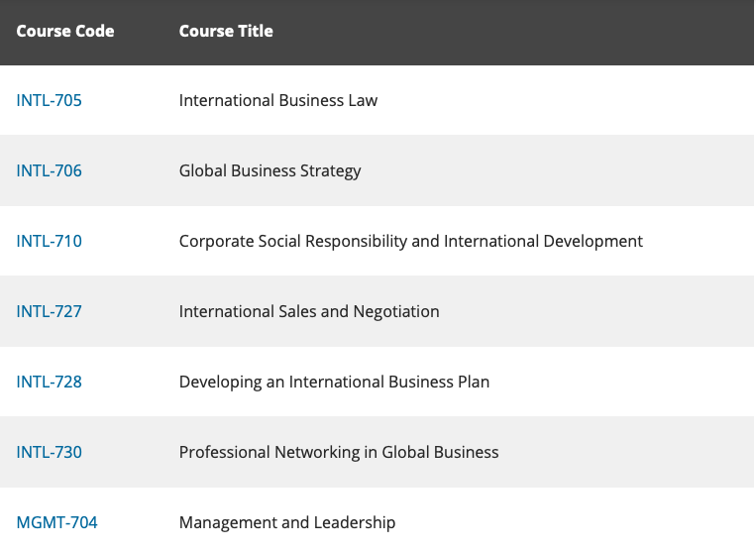Image resolution: width=756 pixels, height=551 pixels.
Task: Click the Course Code column header
Action: pos(65,31)
